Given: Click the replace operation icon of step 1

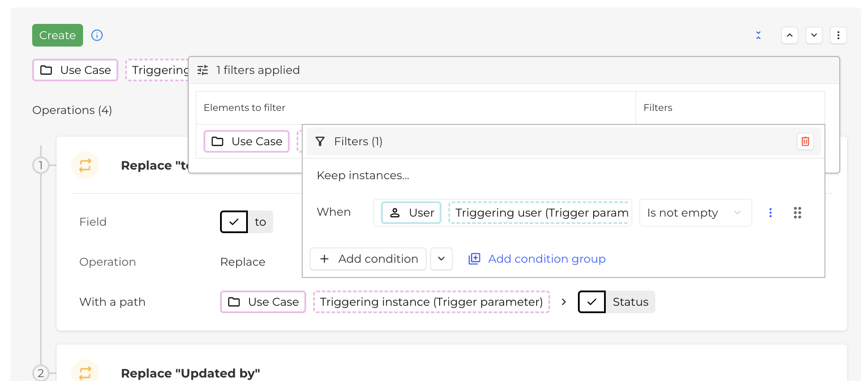Looking at the screenshot, I should point(85,165).
